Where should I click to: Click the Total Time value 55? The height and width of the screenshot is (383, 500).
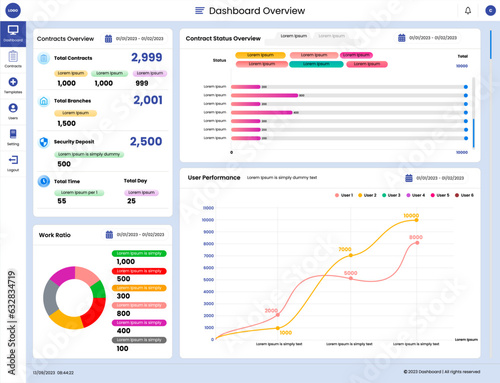(62, 201)
